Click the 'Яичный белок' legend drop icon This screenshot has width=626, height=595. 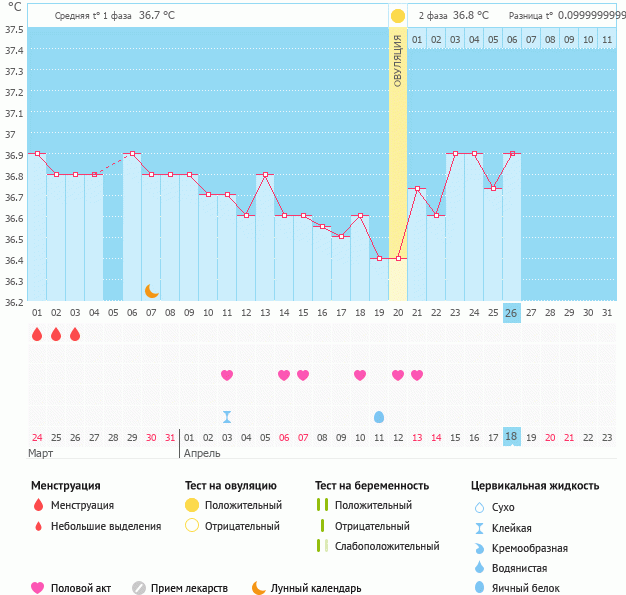click(480, 588)
